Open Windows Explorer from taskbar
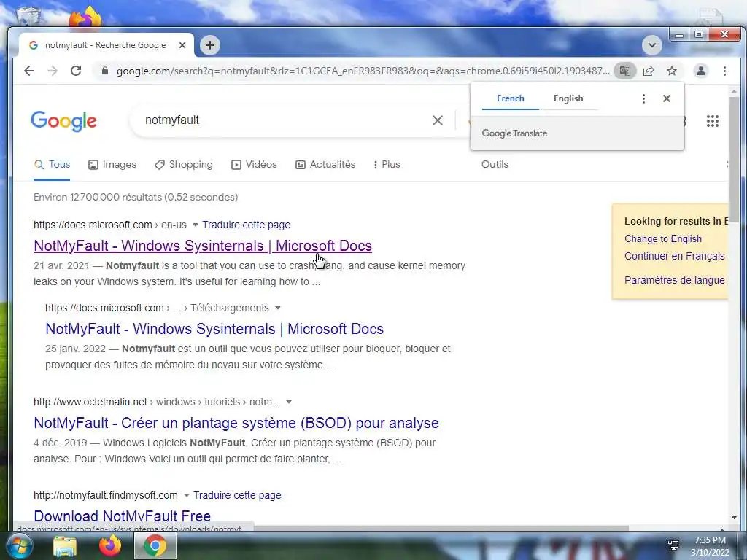The width and height of the screenshot is (747, 560). click(x=65, y=547)
